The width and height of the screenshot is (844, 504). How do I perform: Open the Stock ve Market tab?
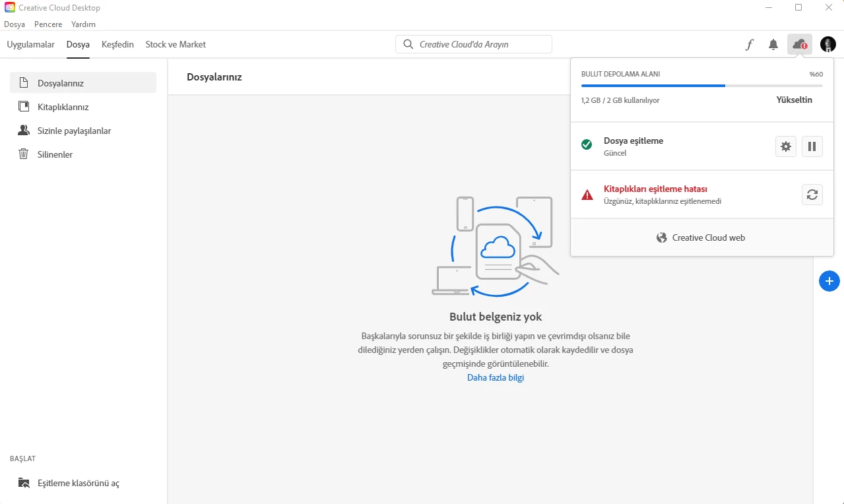(176, 45)
